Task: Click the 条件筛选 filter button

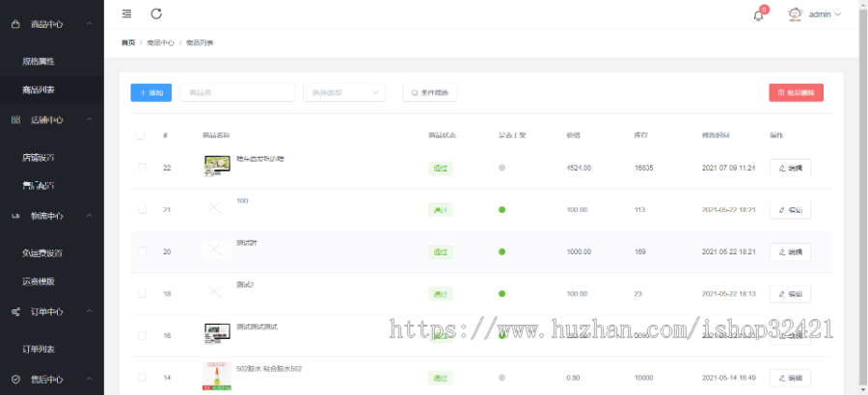Action: [x=429, y=92]
